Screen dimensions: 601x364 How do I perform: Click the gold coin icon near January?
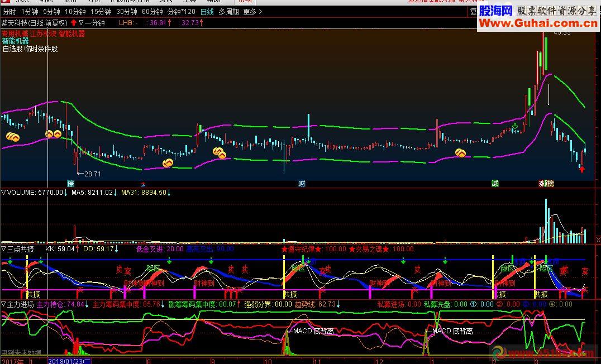(460, 154)
